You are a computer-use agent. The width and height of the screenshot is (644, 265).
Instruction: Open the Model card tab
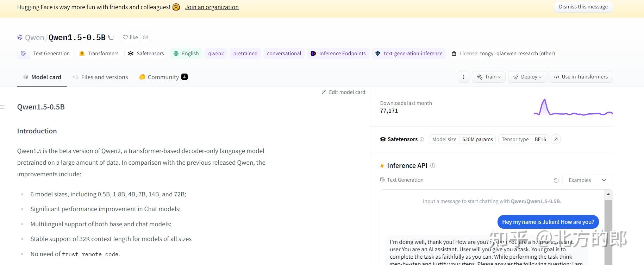(x=42, y=77)
